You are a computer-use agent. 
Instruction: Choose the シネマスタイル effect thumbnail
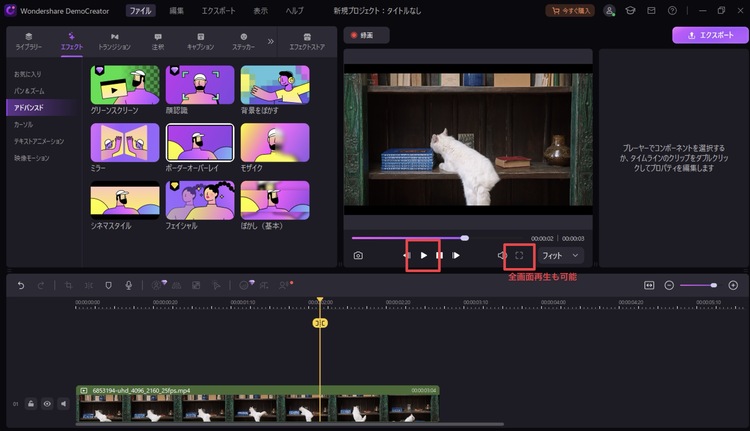(x=125, y=200)
